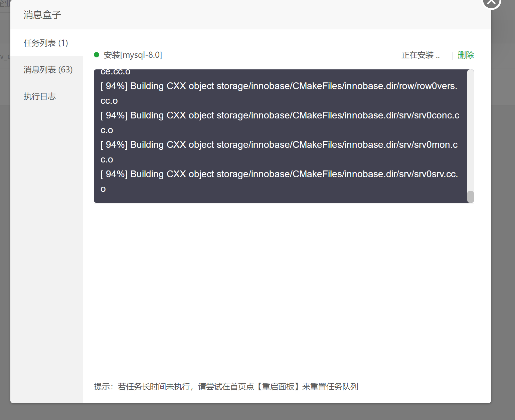
Task: Open the 消息列表 (63) tab
Action: (x=46, y=70)
